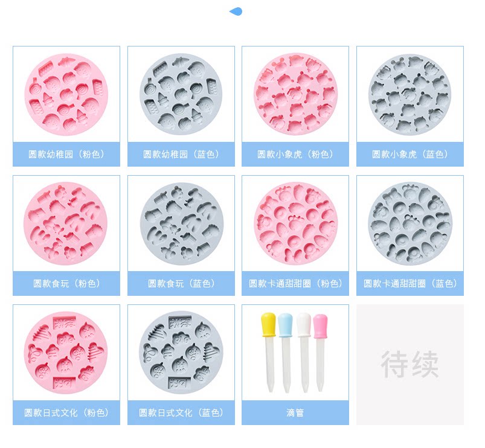Open the pink 食玩 mold picture
The width and height of the screenshot is (485, 448).
tap(66, 223)
